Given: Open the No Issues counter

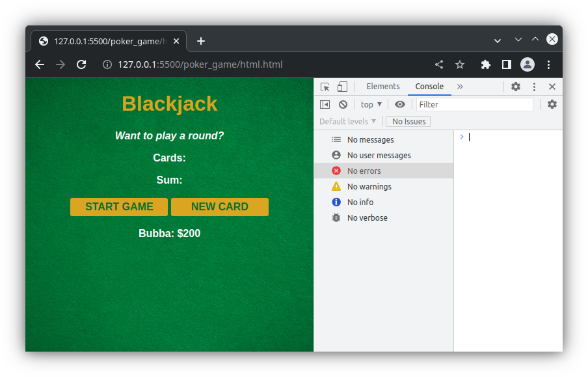Looking at the screenshot, I should click(408, 121).
